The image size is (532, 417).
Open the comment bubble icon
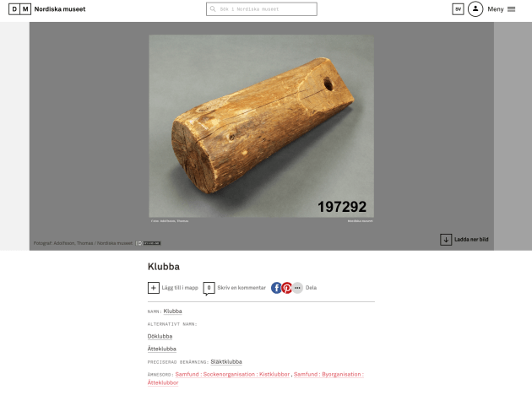click(209, 288)
